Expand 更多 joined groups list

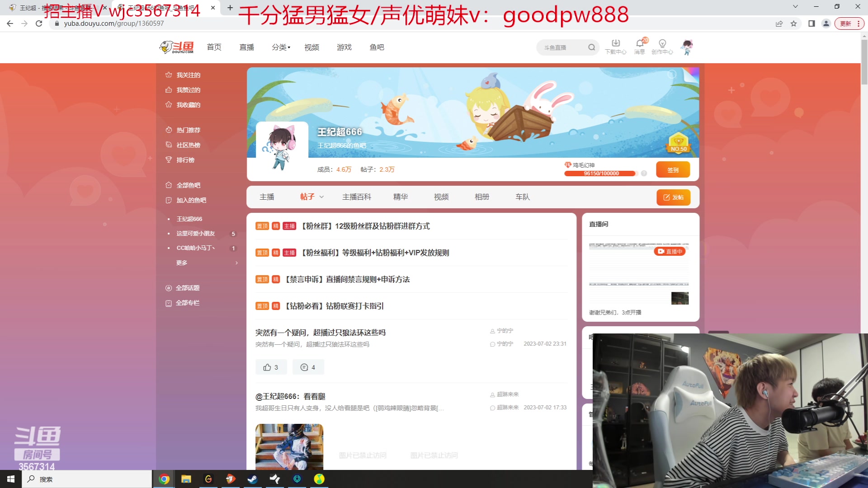pos(206,263)
